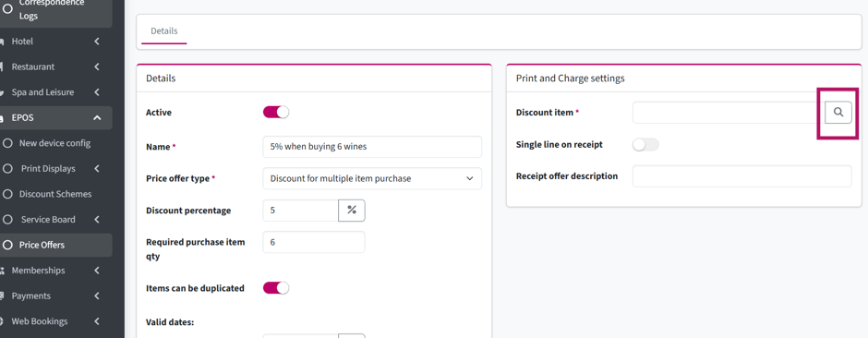Switch to the Details tab
The height and width of the screenshot is (338, 868).
(163, 31)
